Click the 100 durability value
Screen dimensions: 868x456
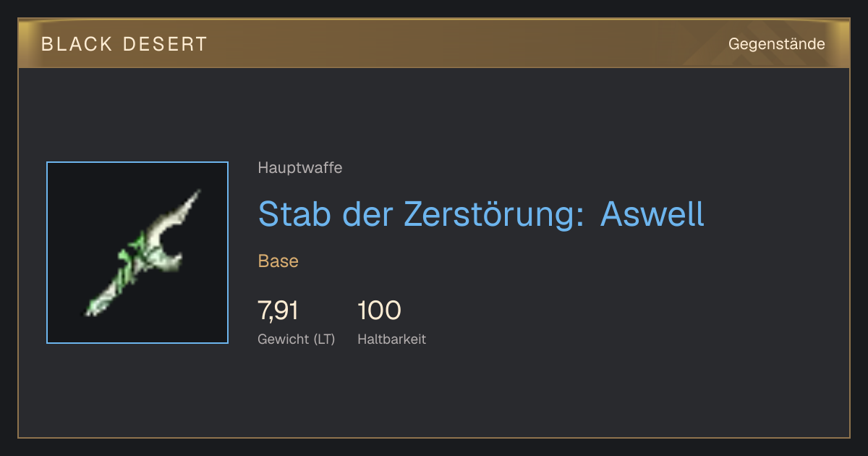pyautogui.click(x=379, y=311)
